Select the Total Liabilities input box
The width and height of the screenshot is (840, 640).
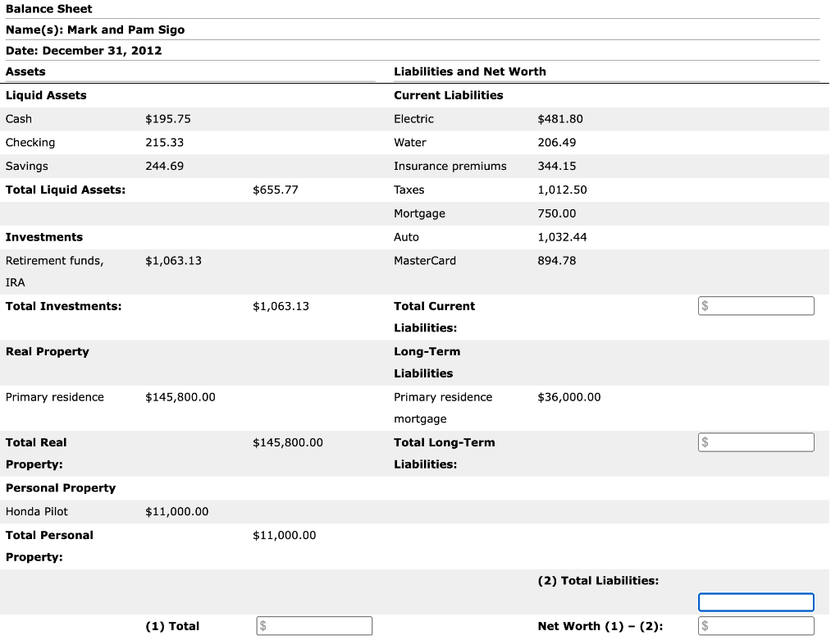755,601
